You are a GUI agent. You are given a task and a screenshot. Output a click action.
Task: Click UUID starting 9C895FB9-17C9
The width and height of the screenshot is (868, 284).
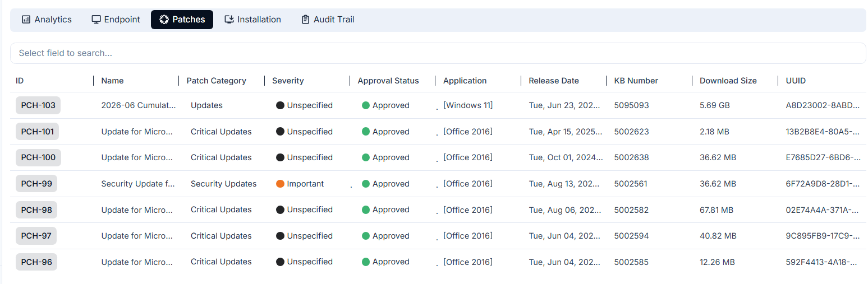click(823, 236)
